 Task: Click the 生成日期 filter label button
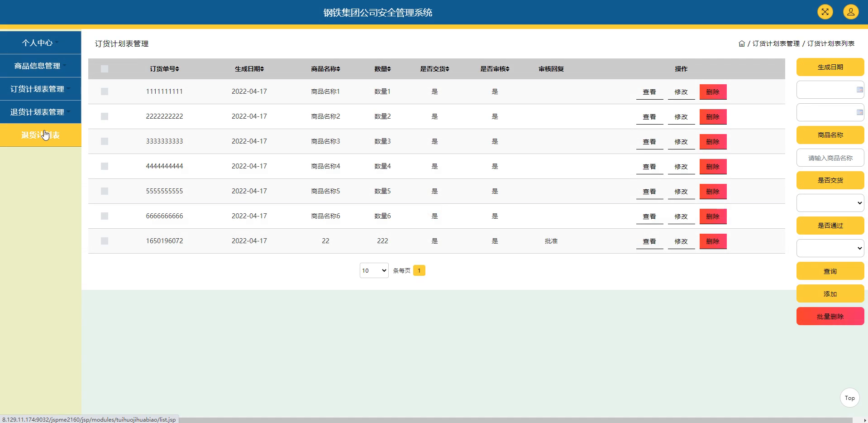pos(830,67)
